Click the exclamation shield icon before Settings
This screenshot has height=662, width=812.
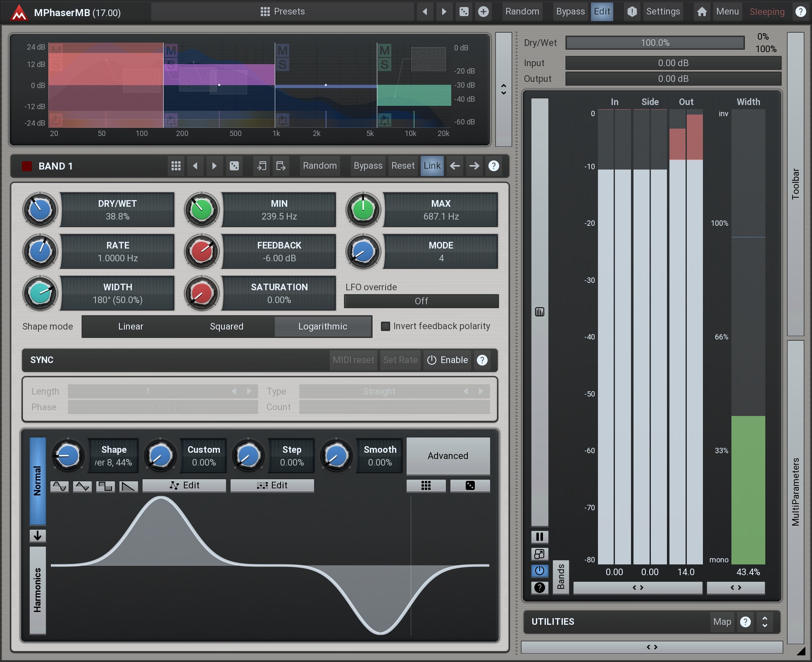click(x=632, y=12)
